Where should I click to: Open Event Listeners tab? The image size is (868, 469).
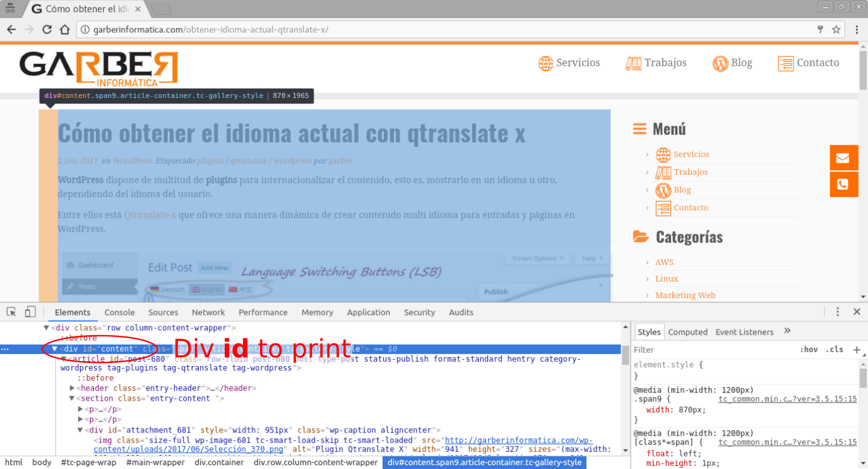(x=744, y=332)
